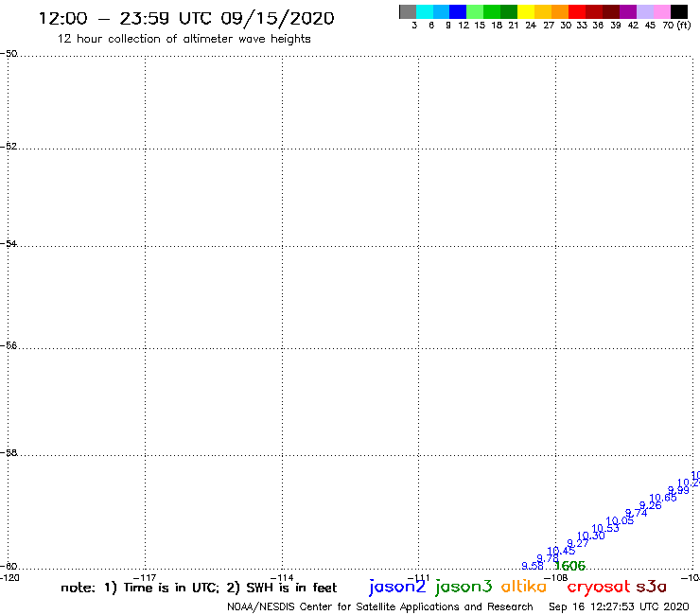
Task: Click the dark red 's3a' satellite key
Action: click(x=652, y=587)
